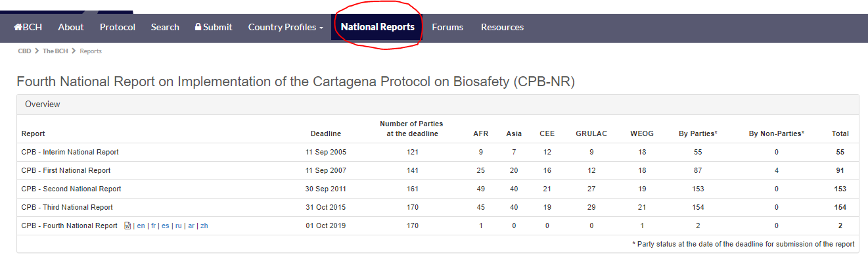This screenshot has height=261, width=868.
Task: Go to the Resources menu item
Action: (503, 27)
